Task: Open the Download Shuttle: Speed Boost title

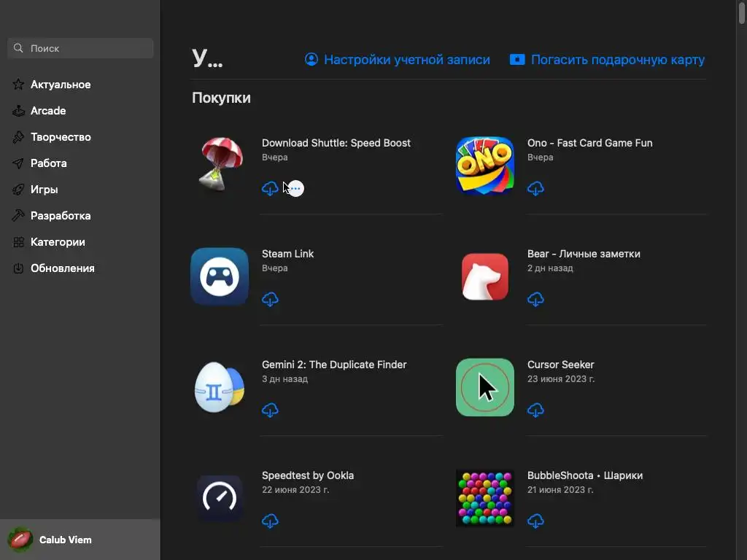Action: [336, 143]
